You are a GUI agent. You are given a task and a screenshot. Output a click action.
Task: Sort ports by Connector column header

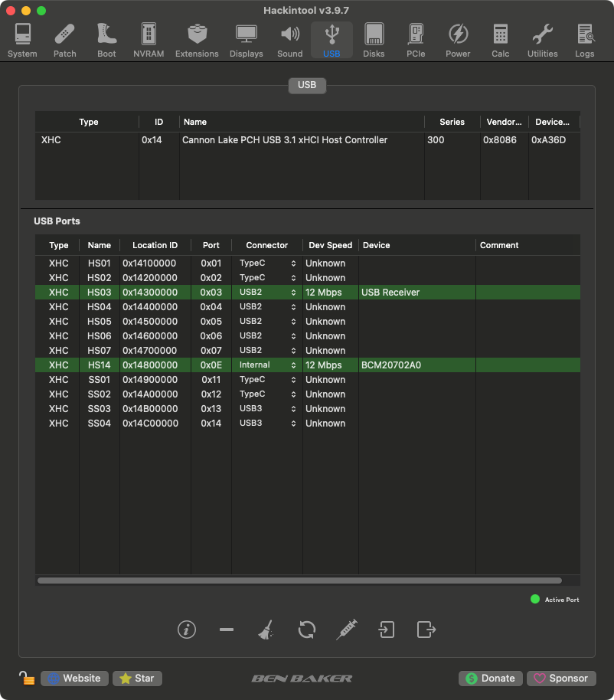click(x=267, y=245)
